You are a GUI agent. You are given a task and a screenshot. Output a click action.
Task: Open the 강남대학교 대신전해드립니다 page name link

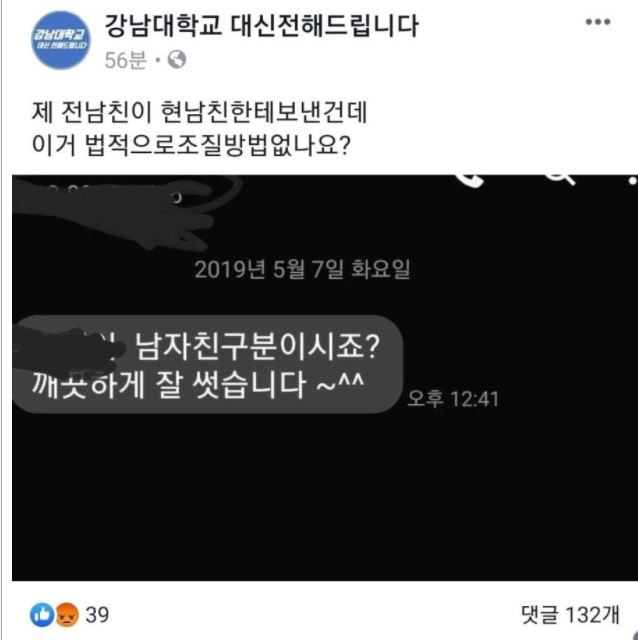pyautogui.click(x=262, y=25)
